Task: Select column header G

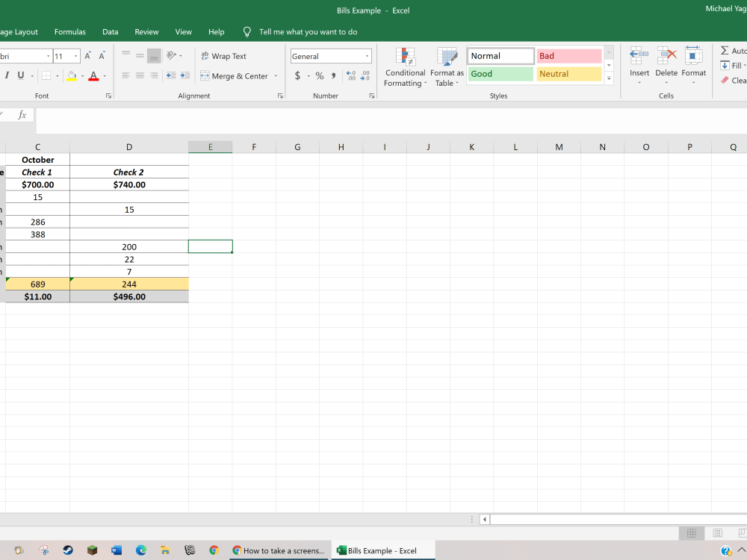Action: pyautogui.click(x=297, y=147)
